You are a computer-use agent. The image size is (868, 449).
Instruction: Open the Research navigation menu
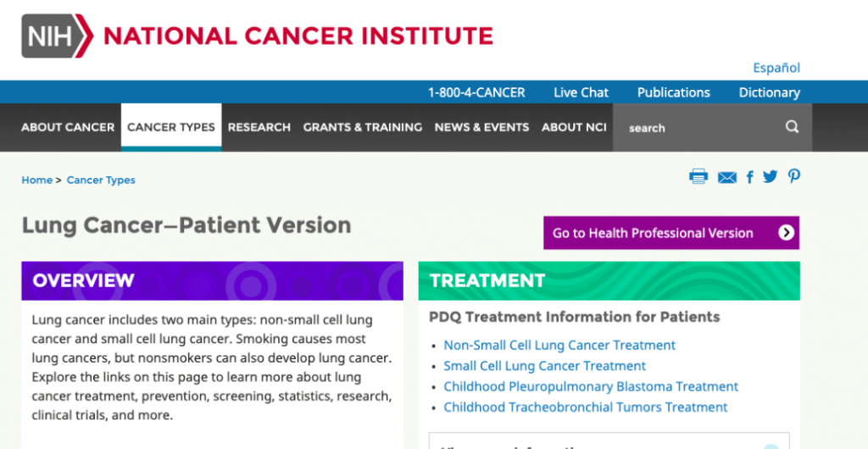[259, 127]
